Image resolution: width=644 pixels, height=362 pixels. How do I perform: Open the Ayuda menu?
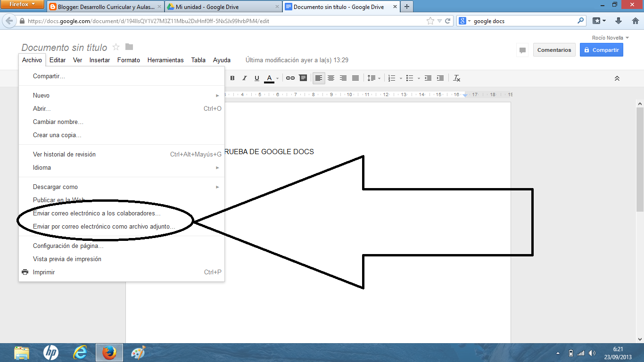(x=222, y=60)
